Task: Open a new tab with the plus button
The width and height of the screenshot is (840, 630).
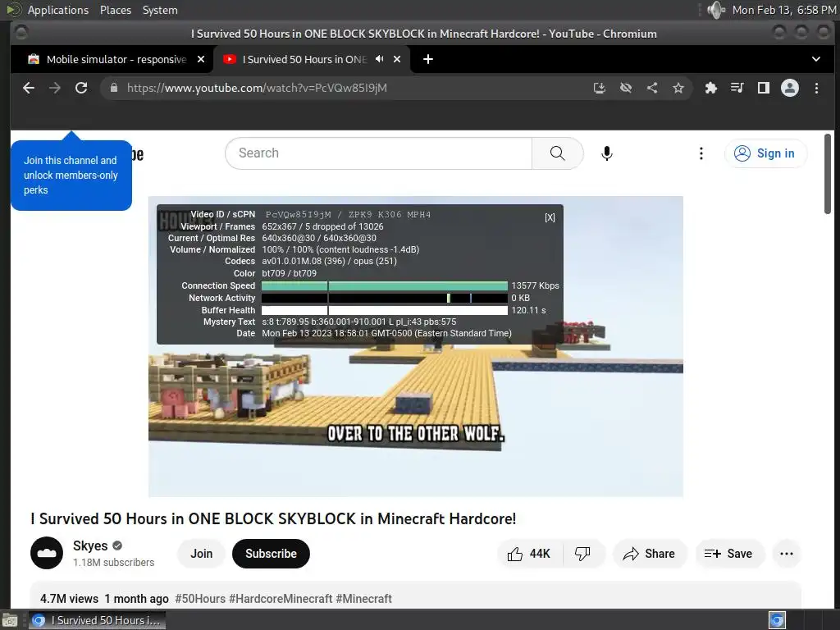Action: [x=428, y=59]
